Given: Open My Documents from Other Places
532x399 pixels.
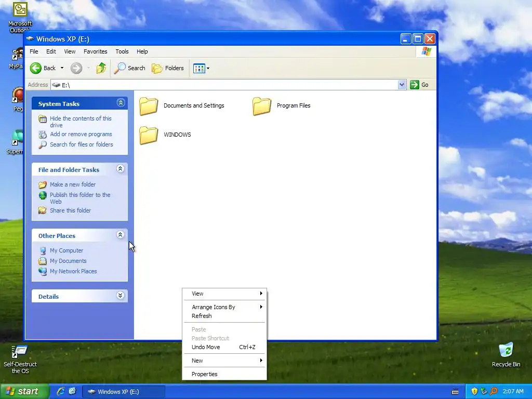Looking at the screenshot, I should coord(68,261).
